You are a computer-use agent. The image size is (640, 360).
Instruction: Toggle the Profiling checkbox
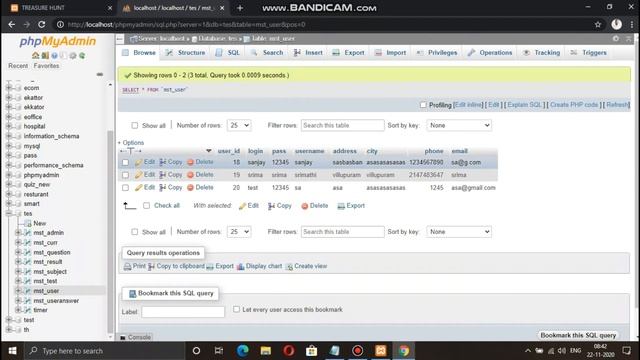point(423,105)
